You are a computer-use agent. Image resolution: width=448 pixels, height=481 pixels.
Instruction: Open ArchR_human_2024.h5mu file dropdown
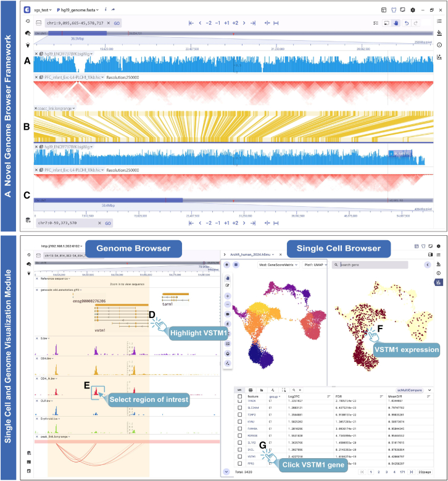[x=252, y=254]
